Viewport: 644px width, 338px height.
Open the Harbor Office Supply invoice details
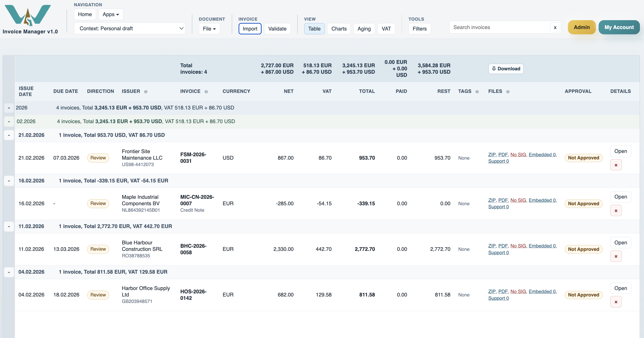(x=620, y=288)
